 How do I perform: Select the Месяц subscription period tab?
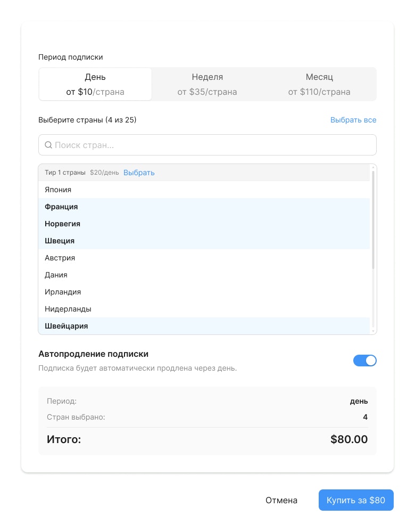tap(318, 84)
